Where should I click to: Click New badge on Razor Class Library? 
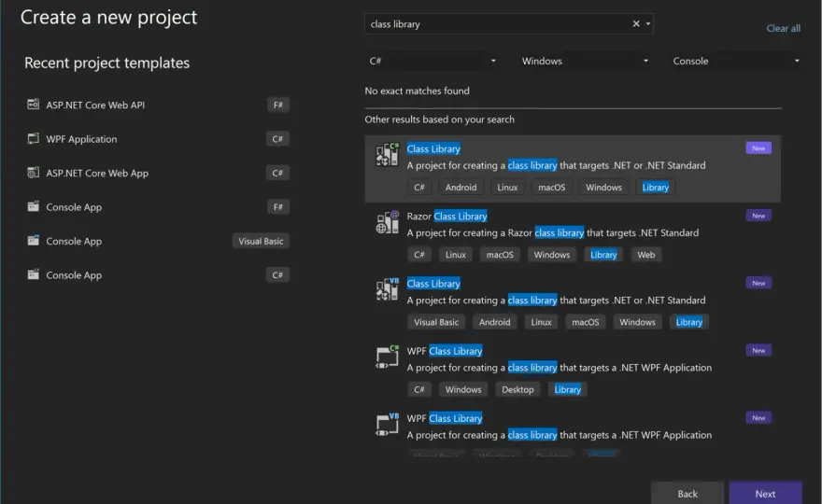pos(758,216)
